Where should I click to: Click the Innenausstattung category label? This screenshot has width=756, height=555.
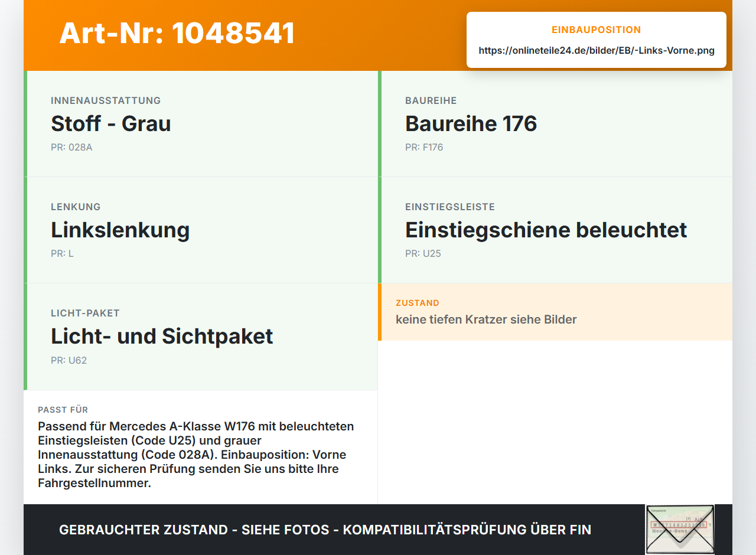tap(106, 100)
